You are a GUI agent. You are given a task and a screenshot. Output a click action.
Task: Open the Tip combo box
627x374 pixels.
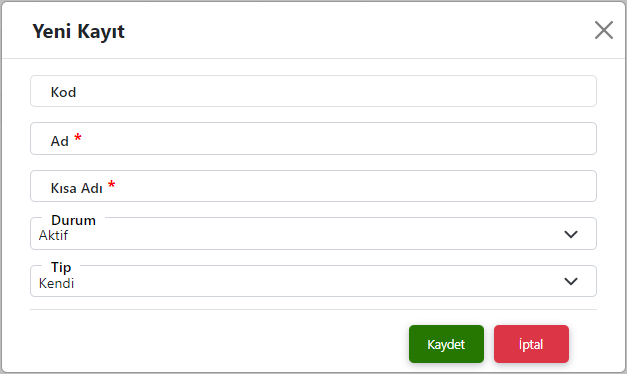pos(314,281)
